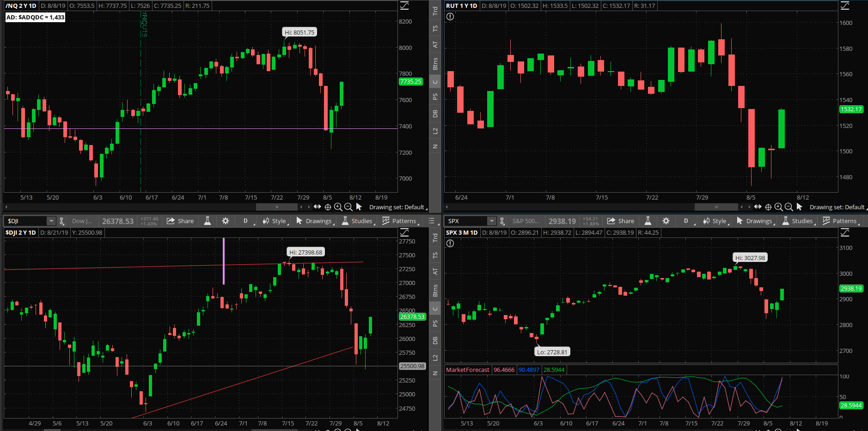Open chart settings gear on $DJI toolbar

pos(226,221)
